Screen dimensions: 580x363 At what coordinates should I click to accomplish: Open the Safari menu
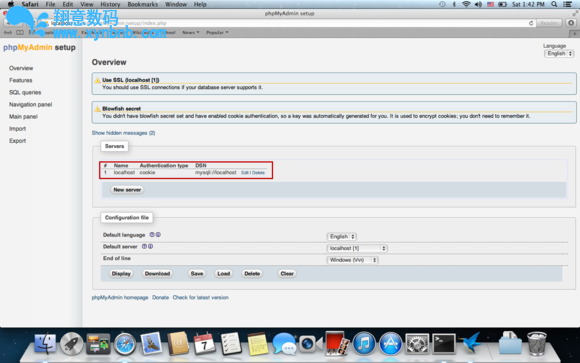tap(30, 4)
